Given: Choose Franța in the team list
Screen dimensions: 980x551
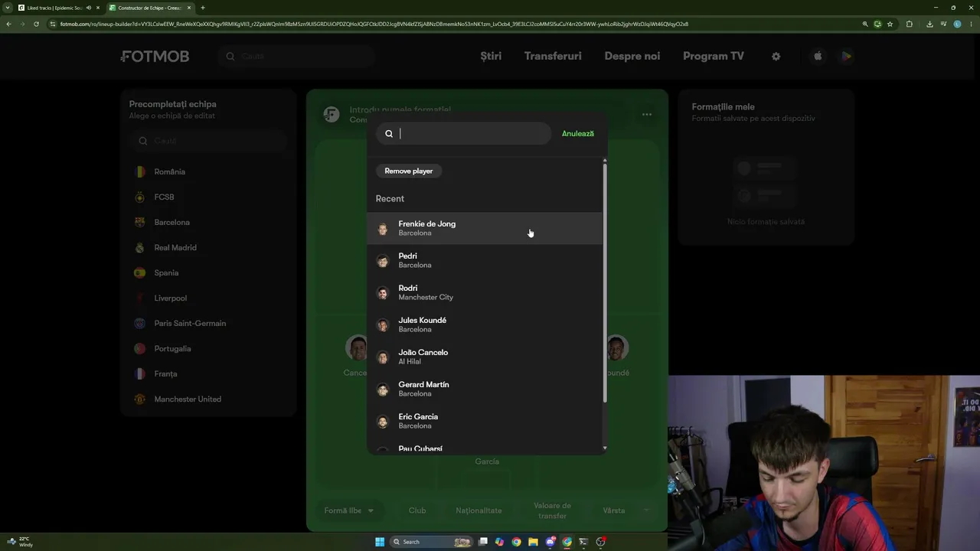Looking at the screenshot, I should 208,373.
